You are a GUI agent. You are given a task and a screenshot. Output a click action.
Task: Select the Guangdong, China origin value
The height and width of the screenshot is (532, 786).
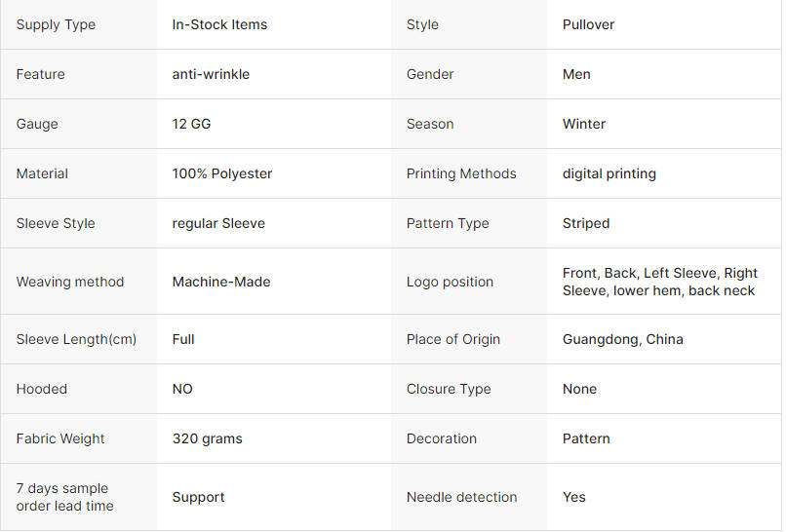point(622,339)
